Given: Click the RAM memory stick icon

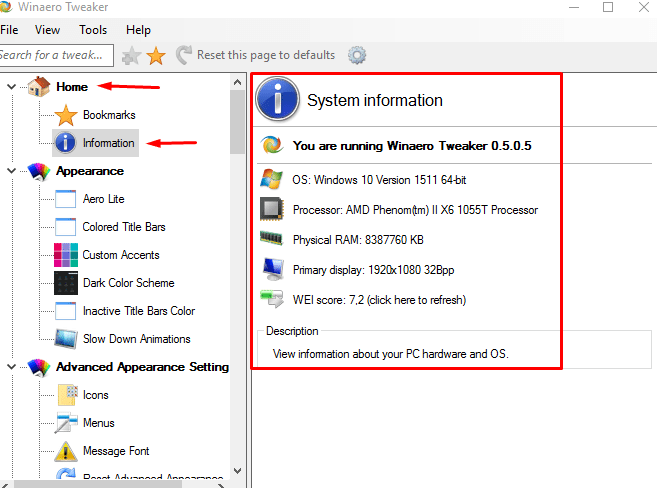Looking at the screenshot, I should [272, 238].
